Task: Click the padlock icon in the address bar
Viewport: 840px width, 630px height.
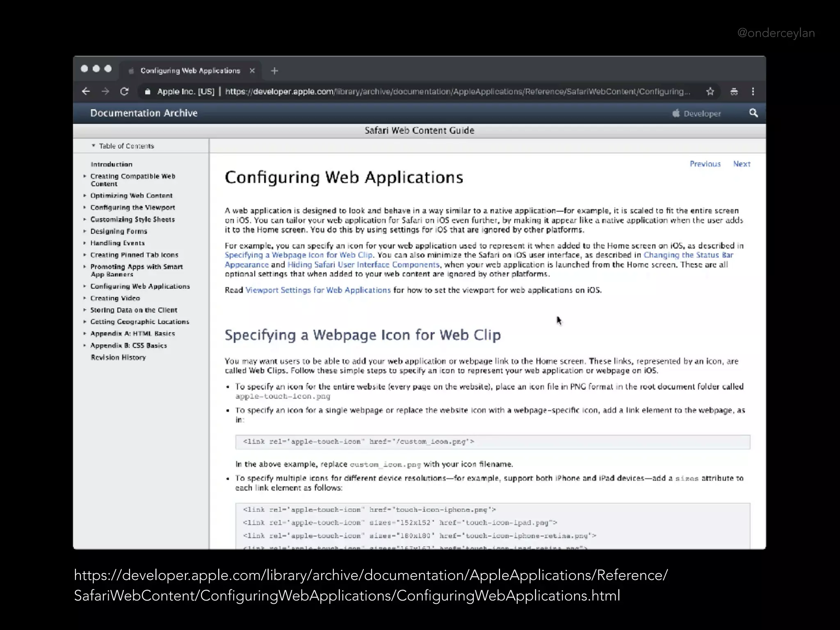Action: pyautogui.click(x=148, y=92)
